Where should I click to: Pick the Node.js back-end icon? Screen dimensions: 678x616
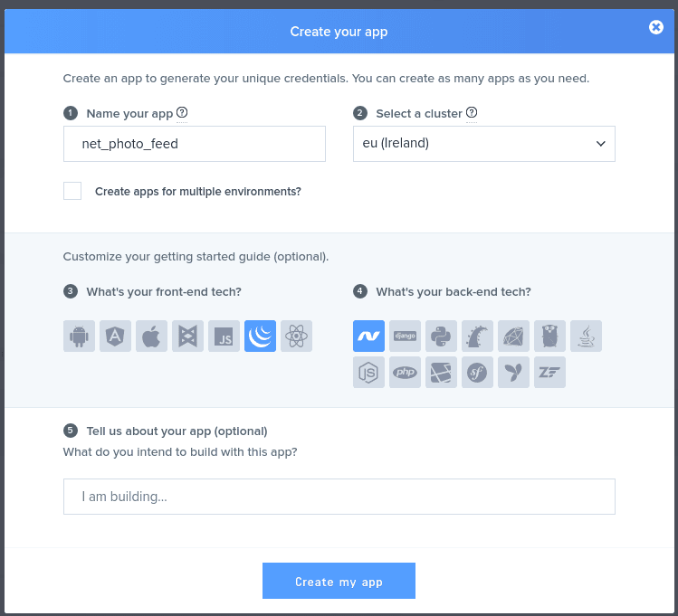click(368, 372)
